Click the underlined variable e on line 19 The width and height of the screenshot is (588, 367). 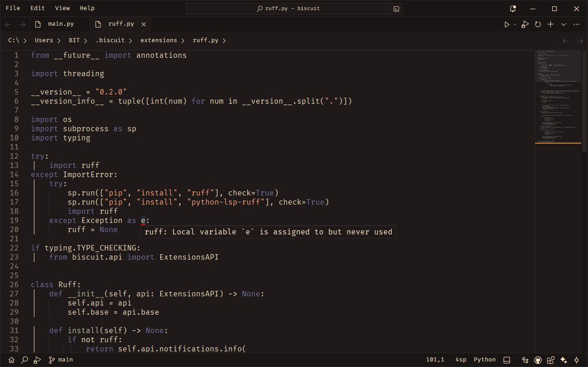click(143, 220)
